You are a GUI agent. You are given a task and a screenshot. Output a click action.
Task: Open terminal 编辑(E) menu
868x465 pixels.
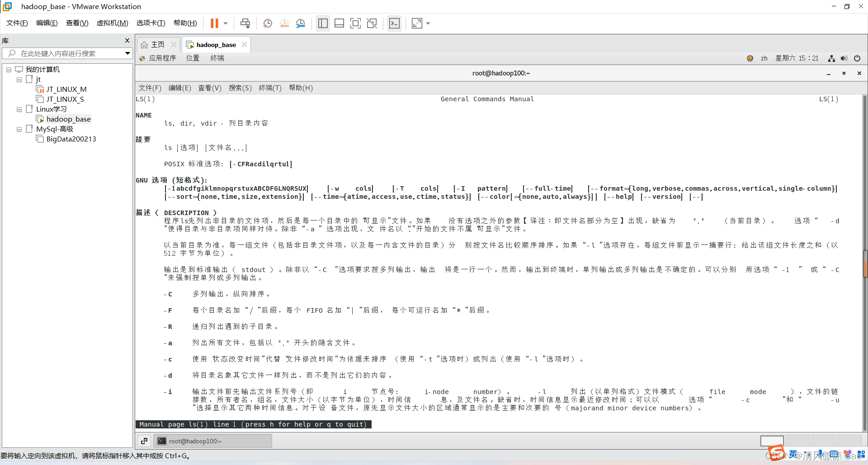click(180, 88)
